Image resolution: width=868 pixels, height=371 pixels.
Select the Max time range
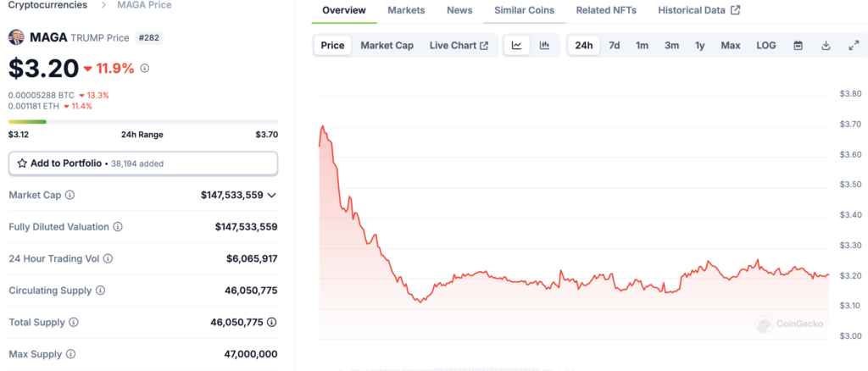tap(731, 46)
